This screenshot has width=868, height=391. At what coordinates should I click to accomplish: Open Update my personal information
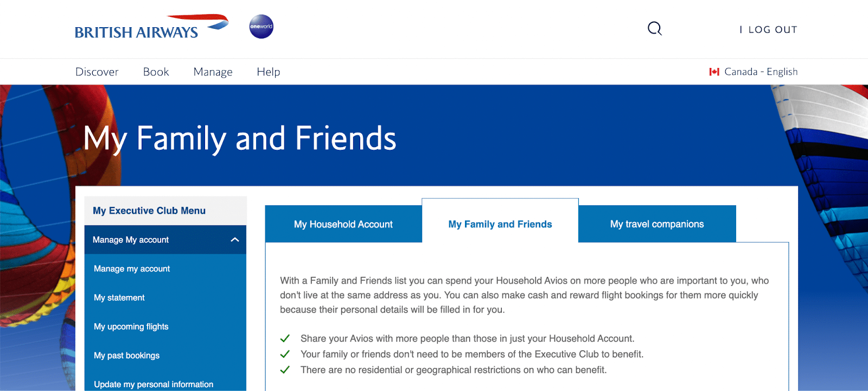[x=154, y=384]
